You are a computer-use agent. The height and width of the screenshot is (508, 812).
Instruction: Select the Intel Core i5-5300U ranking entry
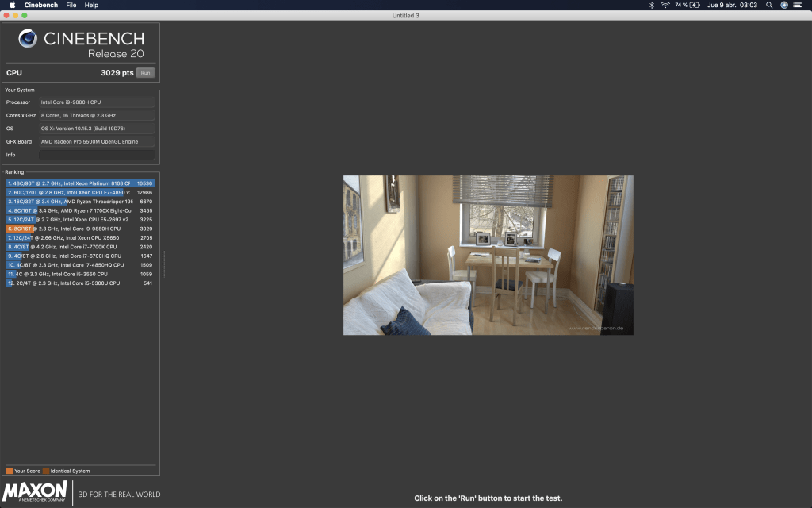point(79,283)
